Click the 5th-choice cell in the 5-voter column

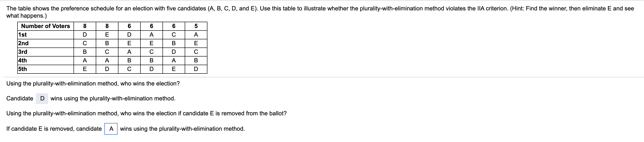pyautogui.click(x=196, y=69)
